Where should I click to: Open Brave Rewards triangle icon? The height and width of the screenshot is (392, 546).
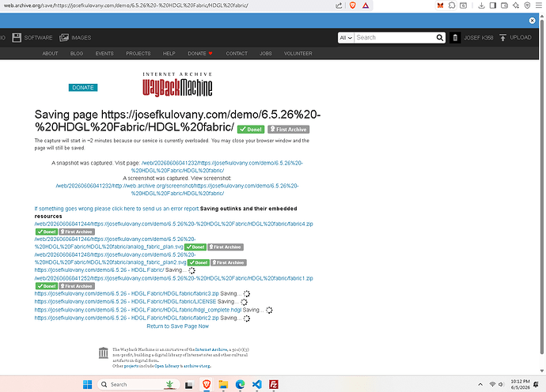tap(366, 6)
